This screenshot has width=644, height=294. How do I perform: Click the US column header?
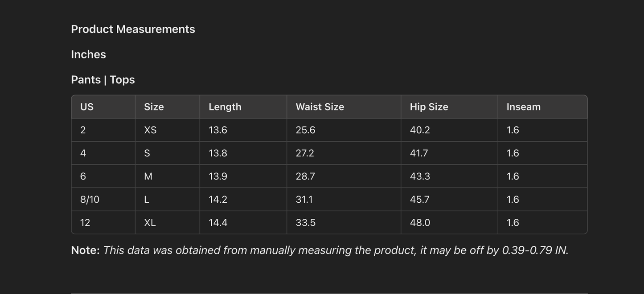click(87, 107)
